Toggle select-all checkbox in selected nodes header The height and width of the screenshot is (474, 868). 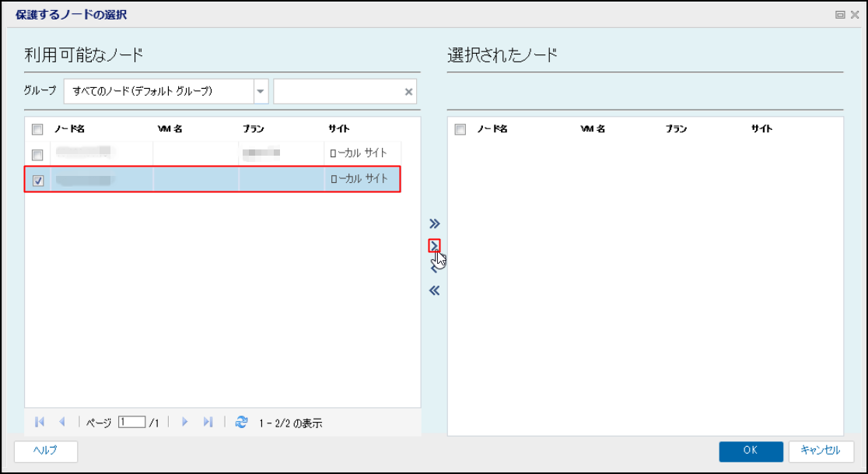(460, 129)
